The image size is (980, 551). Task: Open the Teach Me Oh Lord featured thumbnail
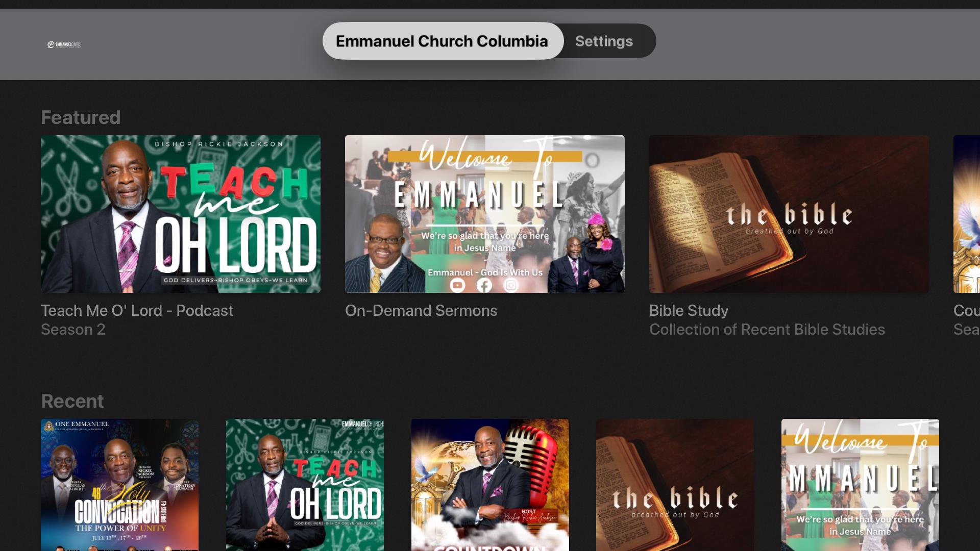coord(181,214)
